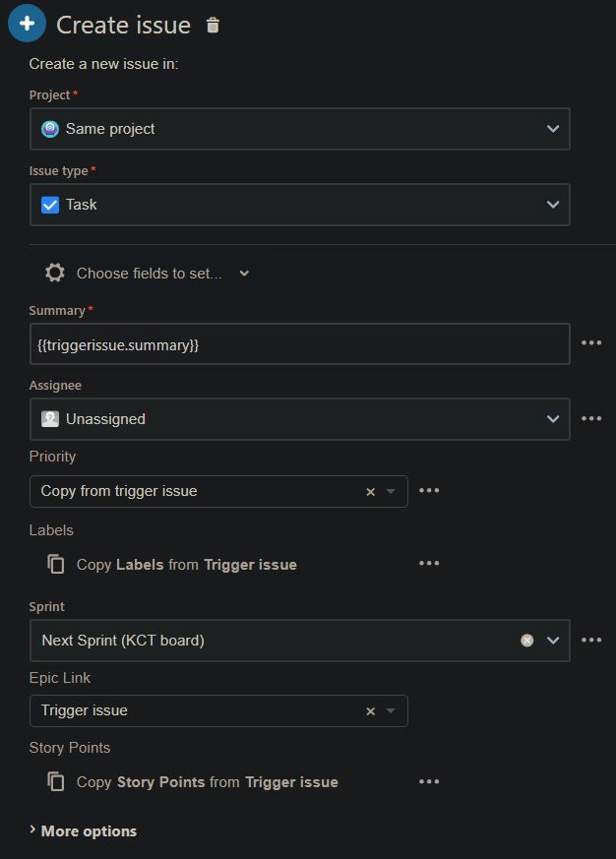Clear the Priority copy-from-trigger value
This screenshot has height=859, width=616.
371,489
